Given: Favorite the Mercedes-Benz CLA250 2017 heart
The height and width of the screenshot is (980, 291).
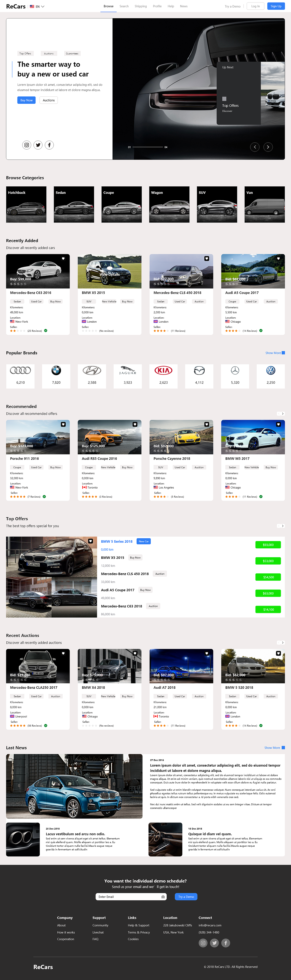Looking at the screenshot, I should pos(63,653).
